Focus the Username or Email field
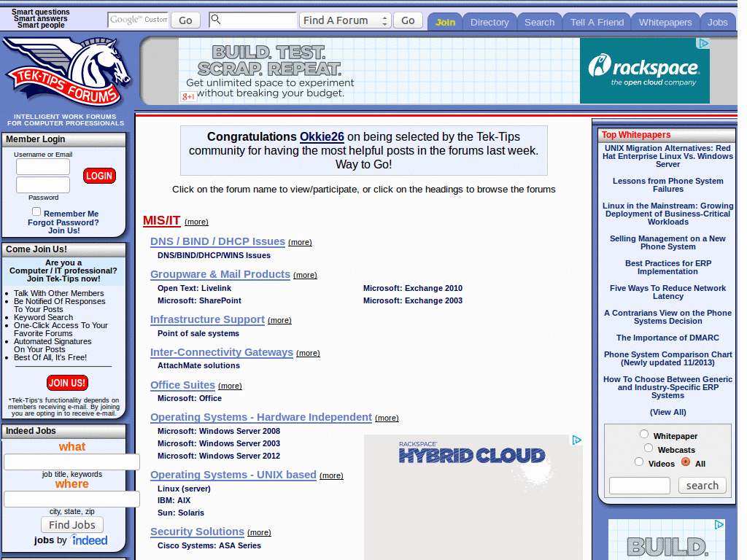 (x=43, y=167)
